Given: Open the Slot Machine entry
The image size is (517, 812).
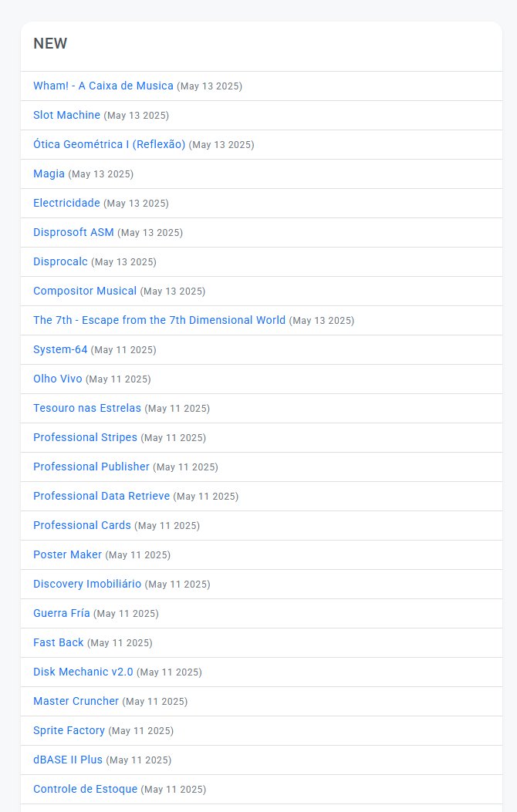Looking at the screenshot, I should tap(67, 115).
